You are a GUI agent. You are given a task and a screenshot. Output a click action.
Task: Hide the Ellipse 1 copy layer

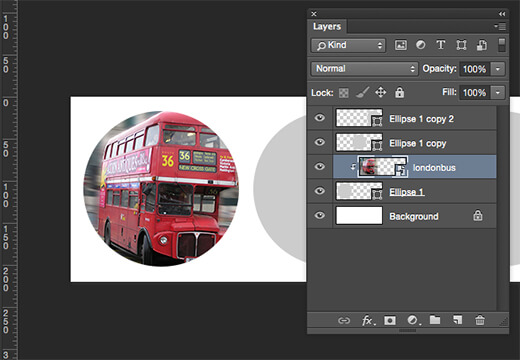320,142
